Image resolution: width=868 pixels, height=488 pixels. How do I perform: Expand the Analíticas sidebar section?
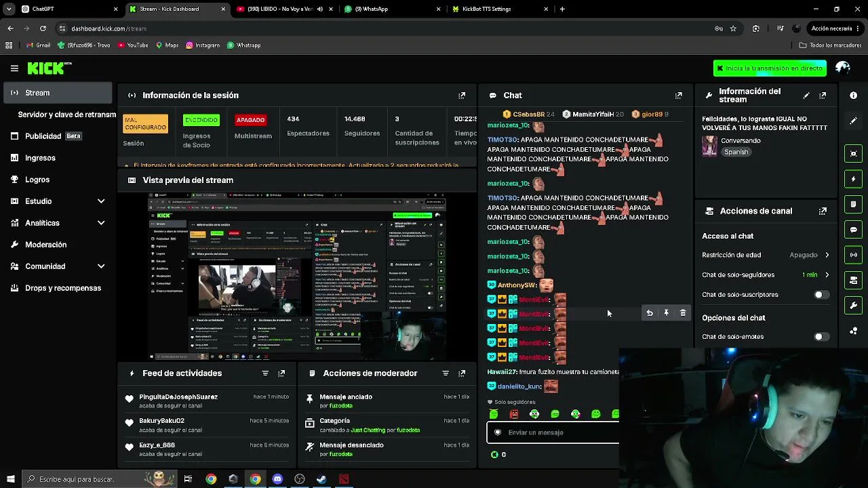[101, 223]
